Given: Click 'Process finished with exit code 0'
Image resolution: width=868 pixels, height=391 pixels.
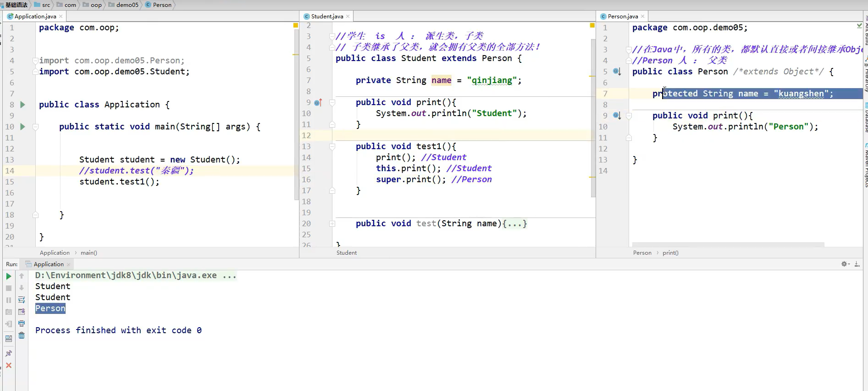Looking at the screenshot, I should coord(118,330).
